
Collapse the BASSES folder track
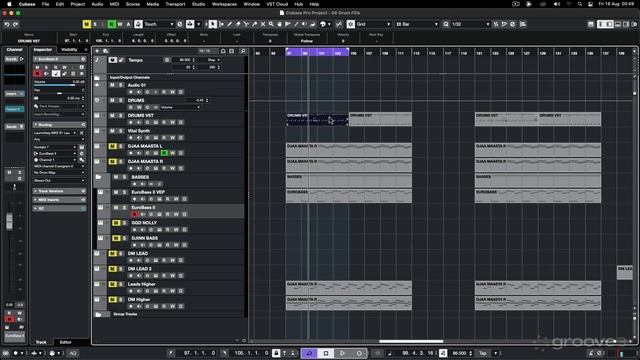pyautogui.click(x=98, y=177)
